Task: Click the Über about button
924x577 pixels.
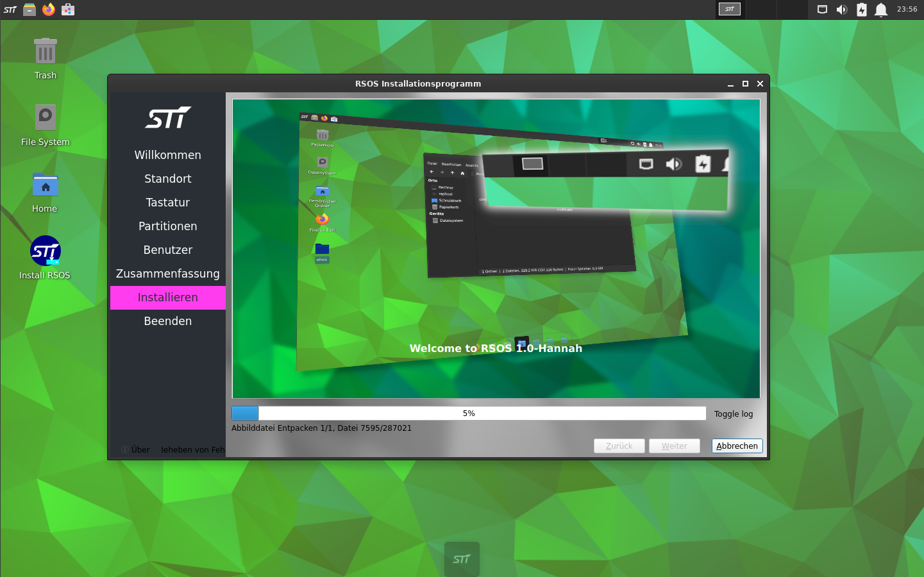Action: 136,450
